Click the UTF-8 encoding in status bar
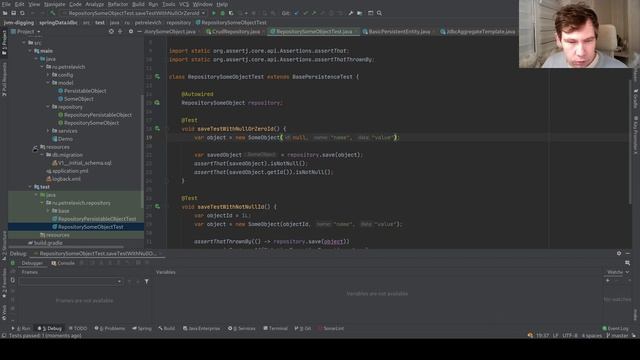Image resolution: width=640 pixels, height=360 pixels. click(570, 336)
